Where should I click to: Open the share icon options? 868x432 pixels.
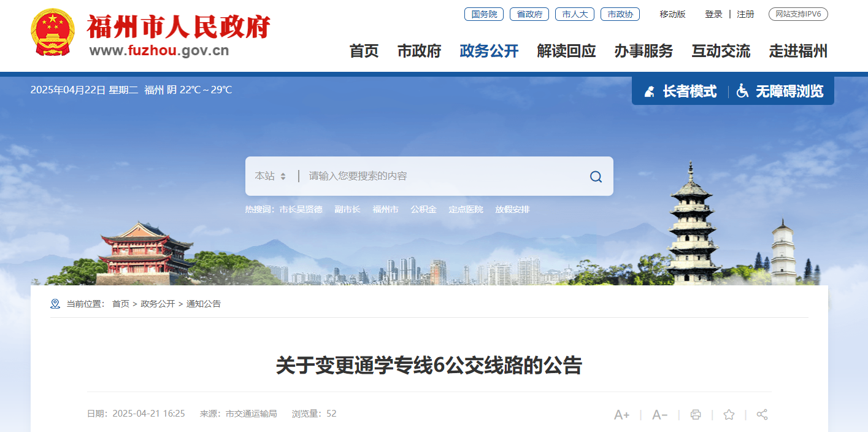point(762,415)
